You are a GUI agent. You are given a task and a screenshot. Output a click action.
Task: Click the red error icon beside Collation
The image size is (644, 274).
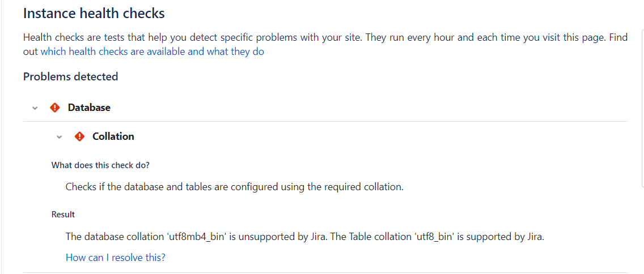[79, 136]
